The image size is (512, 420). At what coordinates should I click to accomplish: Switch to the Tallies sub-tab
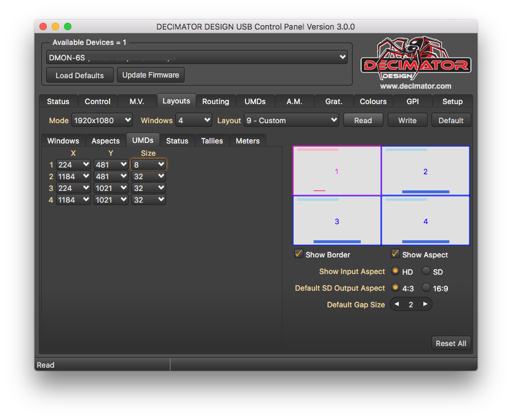tap(212, 141)
